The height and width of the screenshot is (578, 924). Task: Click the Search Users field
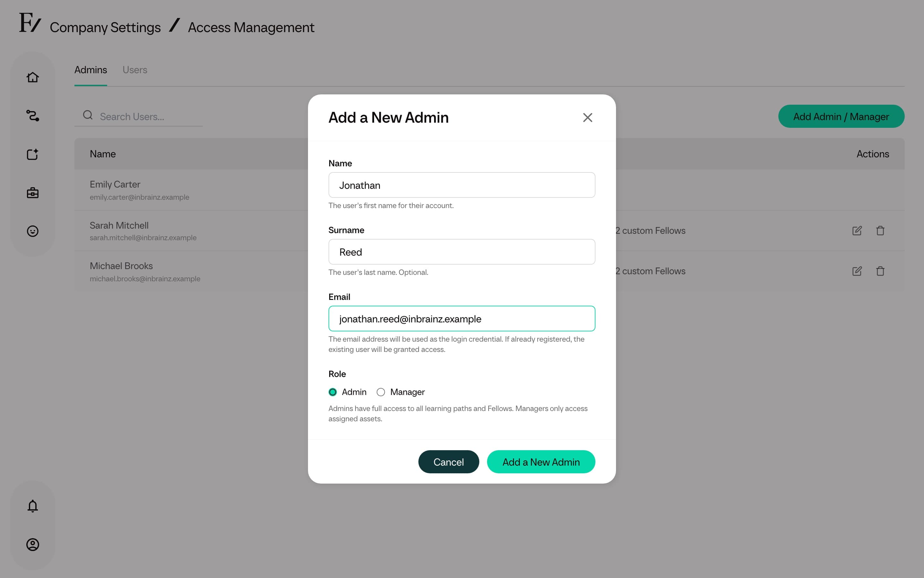click(x=138, y=116)
